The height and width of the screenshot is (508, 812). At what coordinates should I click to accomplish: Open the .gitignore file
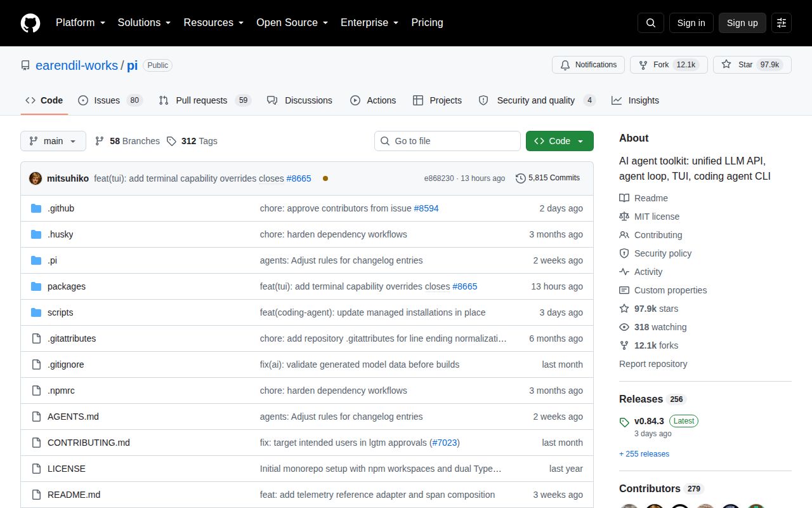tap(65, 364)
